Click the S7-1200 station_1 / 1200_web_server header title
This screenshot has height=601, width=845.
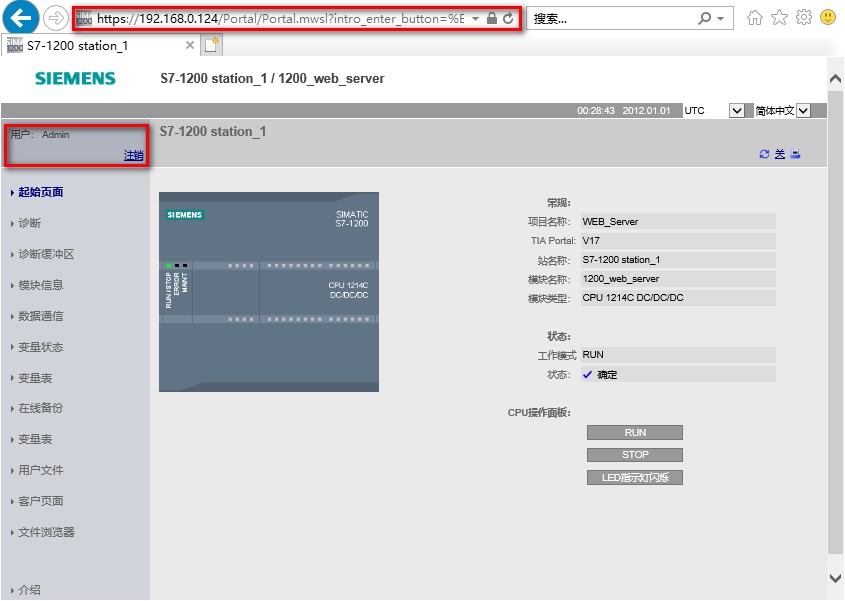[x=272, y=79]
